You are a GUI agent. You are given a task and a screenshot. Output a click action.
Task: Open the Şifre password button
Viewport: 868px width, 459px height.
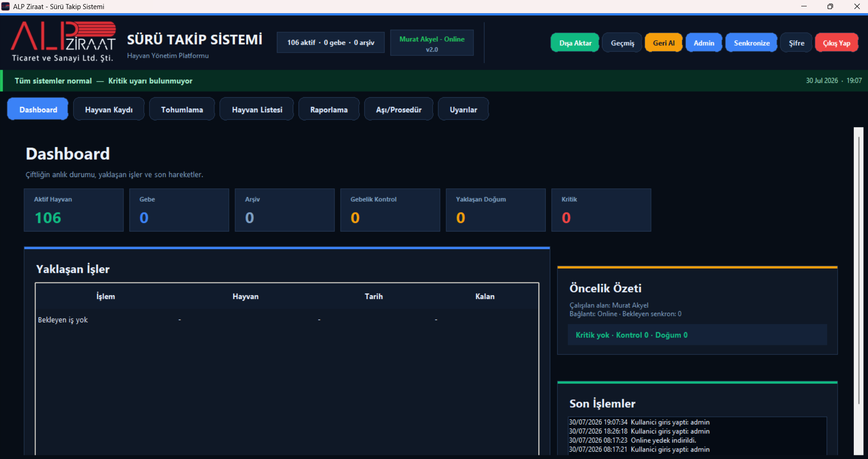796,43
